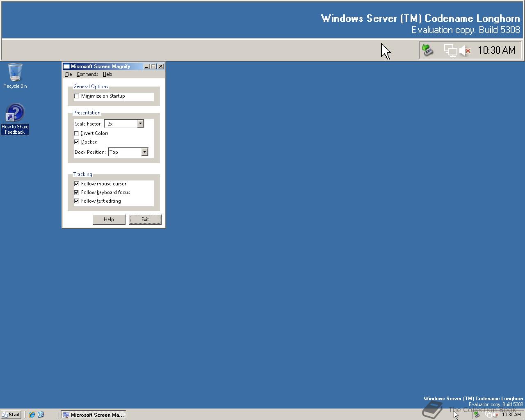Minimize the Microsoft Screen Magnify window
525x420 pixels.
click(x=146, y=66)
